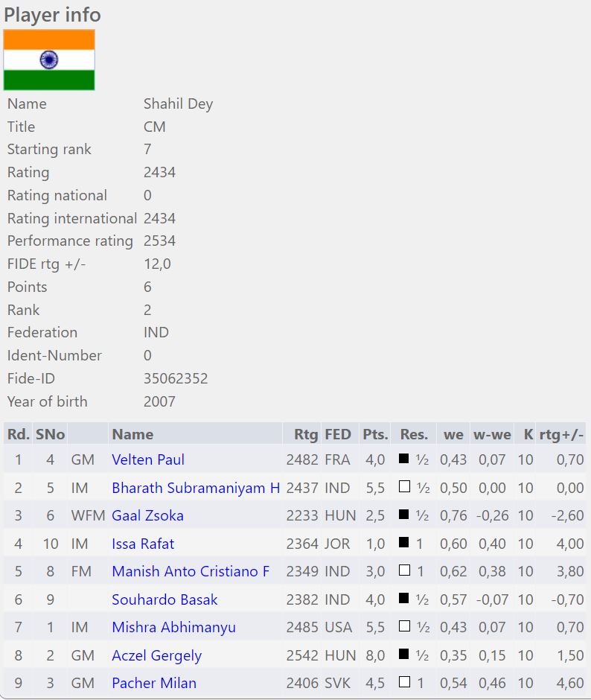The width and height of the screenshot is (591, 700).
Task: Click white piece icon in round 9
Action: [x=404, y=682]
